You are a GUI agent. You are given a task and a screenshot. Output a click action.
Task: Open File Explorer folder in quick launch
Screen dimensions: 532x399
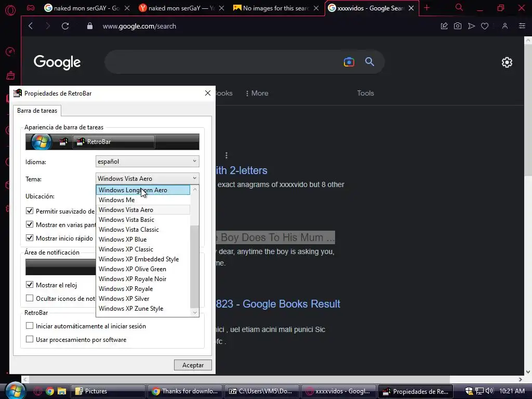click(x=62, y=391)
